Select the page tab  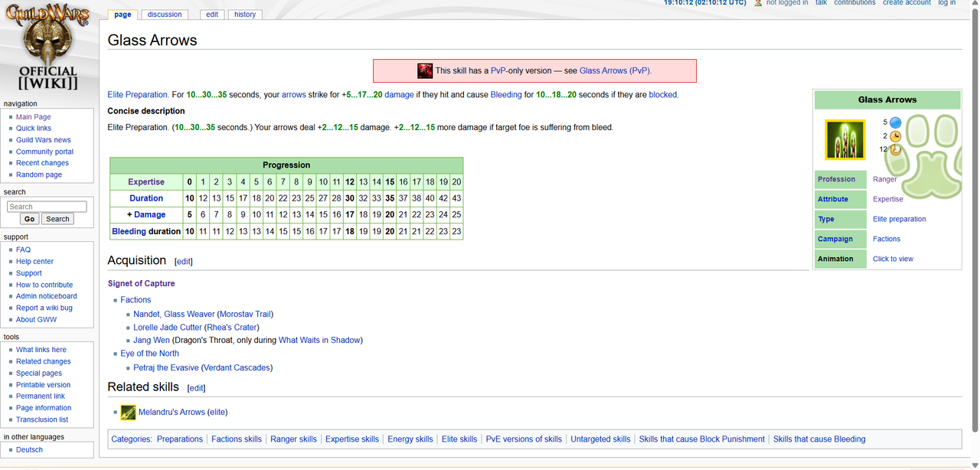tap(122, 15)
